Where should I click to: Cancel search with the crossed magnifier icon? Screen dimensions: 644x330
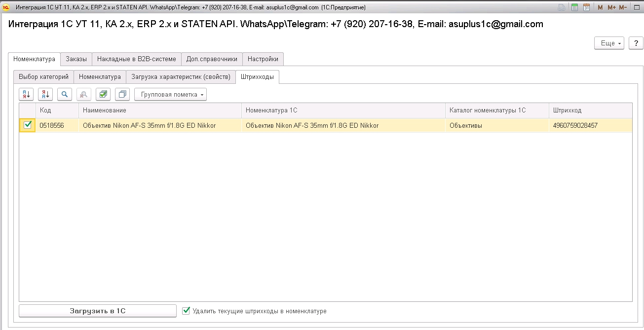click(84, 94)
